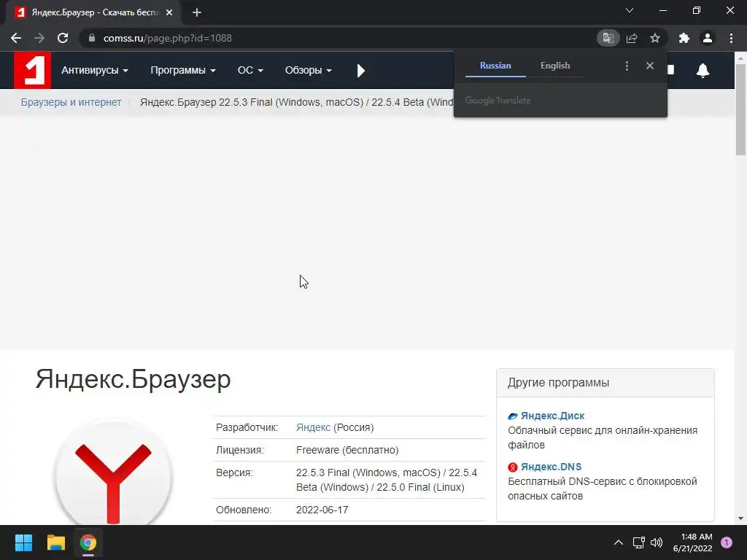The image size is (747, 560).
Task: Open the Extensions puzzle icon
Action: tap(684, 38)
